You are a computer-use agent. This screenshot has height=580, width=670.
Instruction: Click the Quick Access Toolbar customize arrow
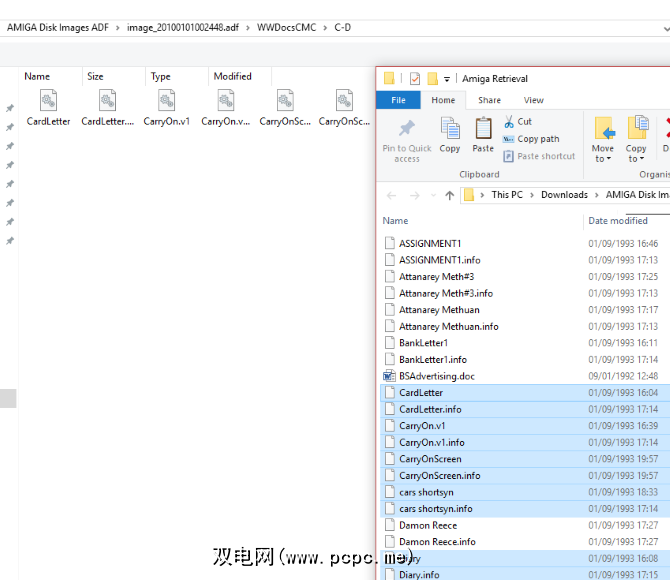click(x=447, y=79)
